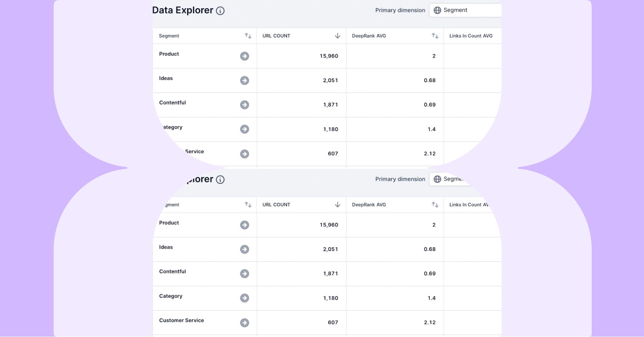Toggle sort order on the Segment column
This screenshot has width=644, height=337.
(x=248, y=36)
